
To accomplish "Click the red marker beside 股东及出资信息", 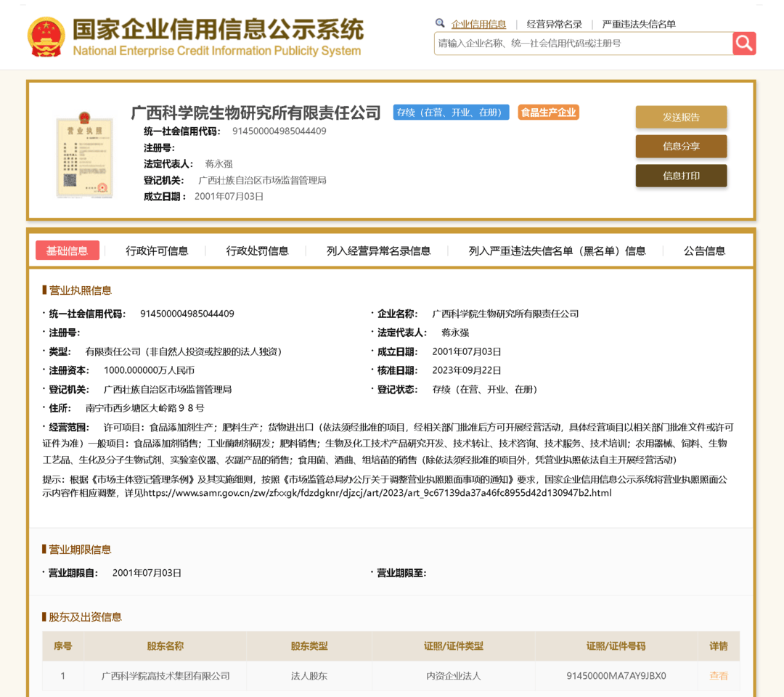I will coord(44,617).
